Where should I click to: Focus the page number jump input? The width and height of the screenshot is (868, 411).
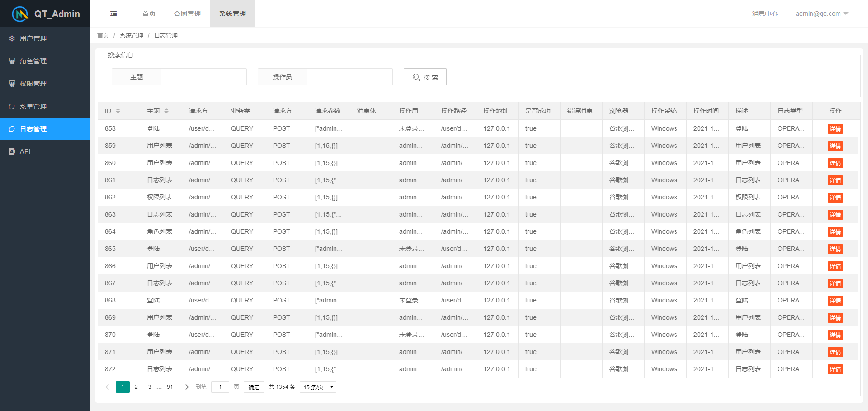click(x=220, y=387)
